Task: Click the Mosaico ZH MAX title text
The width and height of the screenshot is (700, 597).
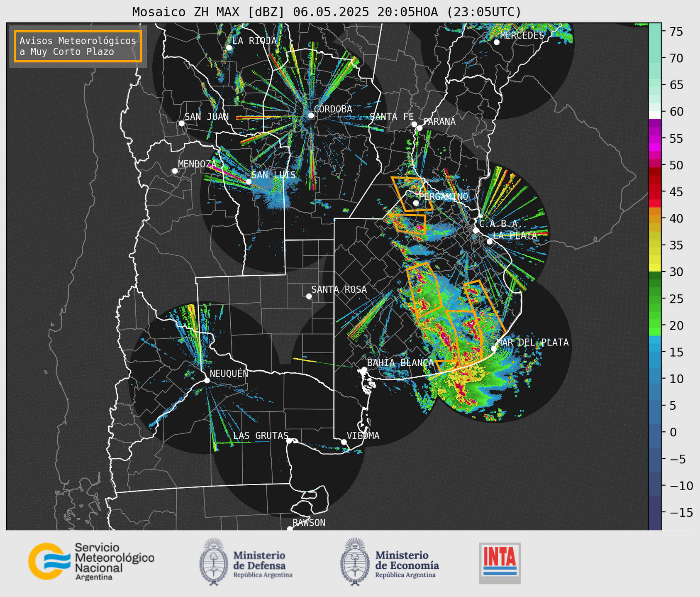Action: click(x=327, y=12)
